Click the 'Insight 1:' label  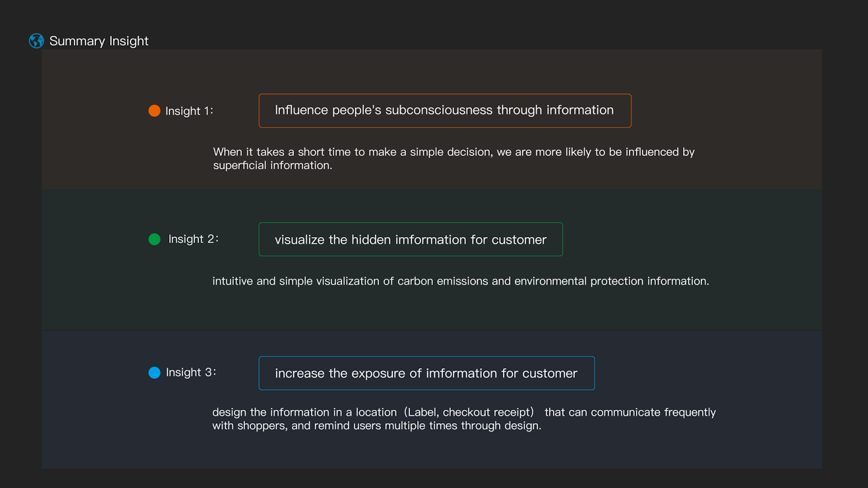189,111
